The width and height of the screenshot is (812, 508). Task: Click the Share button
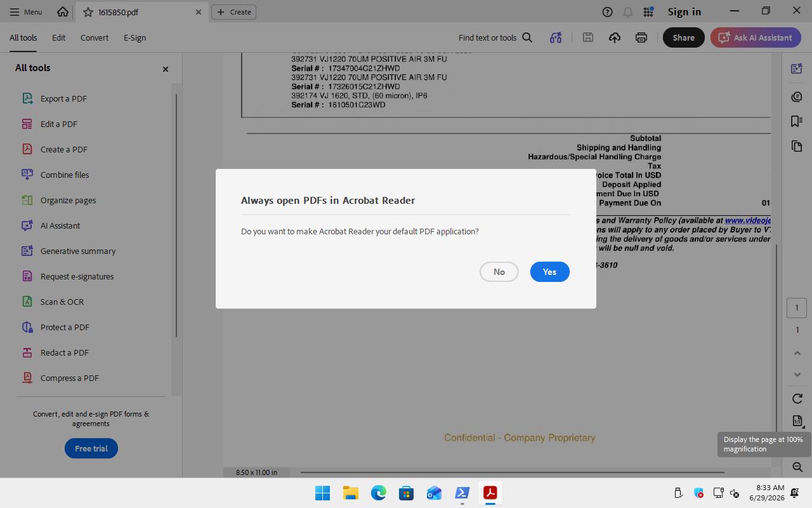point(683,37)
